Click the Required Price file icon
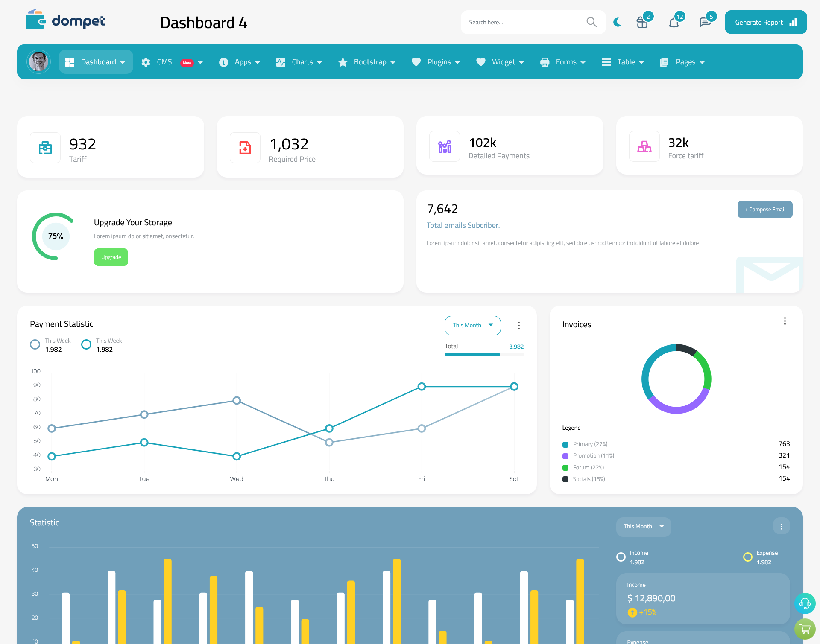This screenshot has width=820, height=644. [x=244, y=146]
